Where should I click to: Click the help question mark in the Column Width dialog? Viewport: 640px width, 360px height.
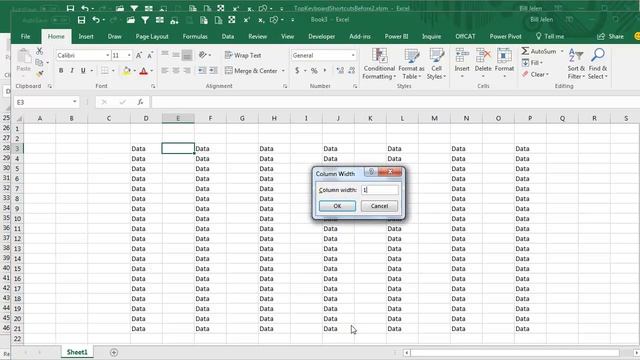tap(371, 172)
